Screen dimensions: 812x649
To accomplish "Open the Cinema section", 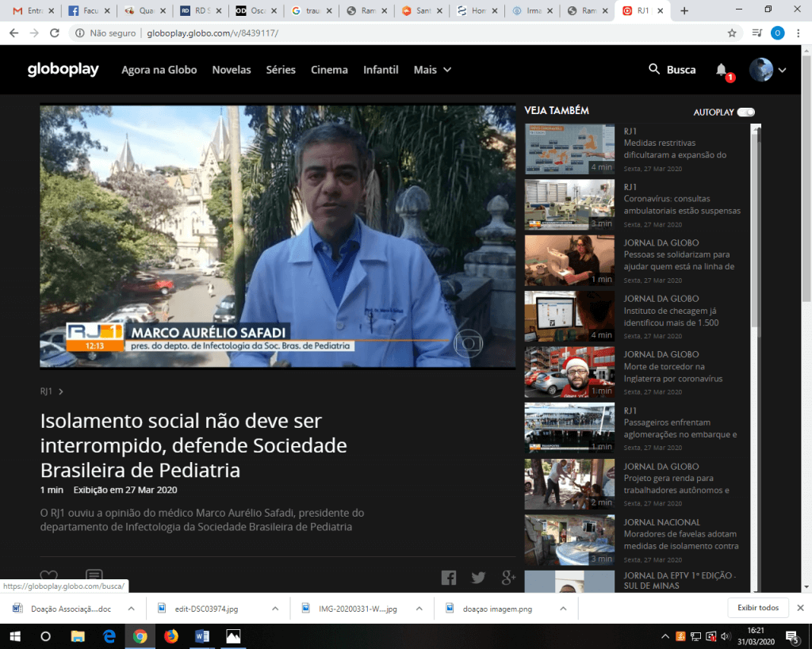I will tap(329, 70).
